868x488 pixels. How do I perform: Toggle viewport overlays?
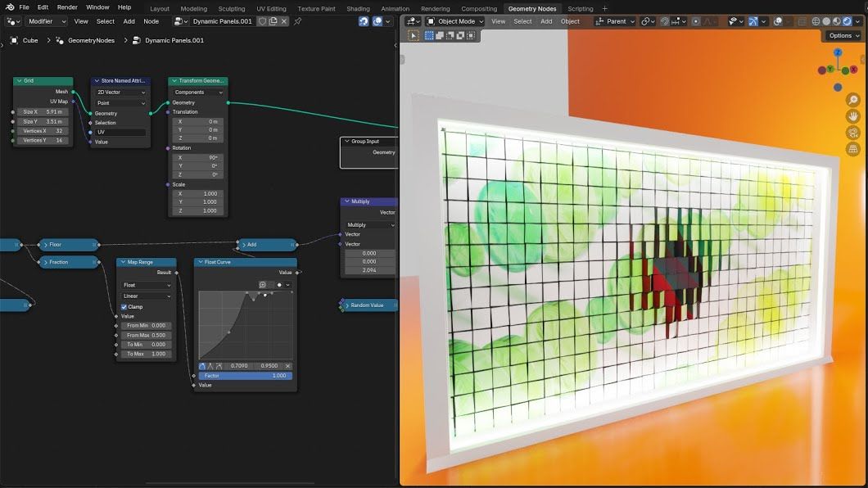[778, 21]
